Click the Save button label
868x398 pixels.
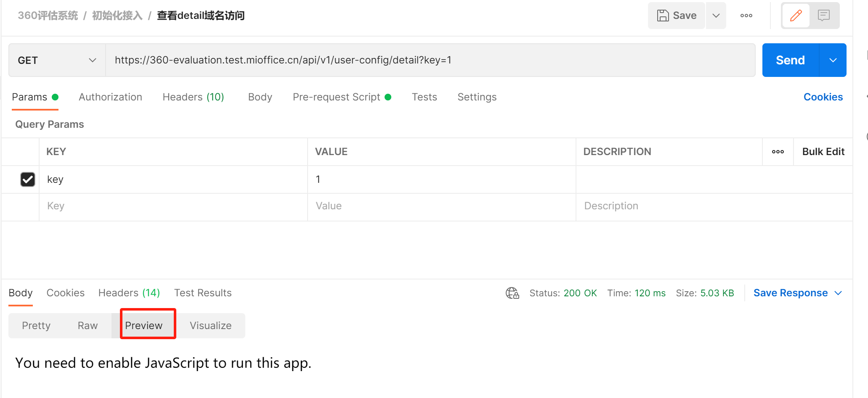pyautogui.click(x=685, y=16)
